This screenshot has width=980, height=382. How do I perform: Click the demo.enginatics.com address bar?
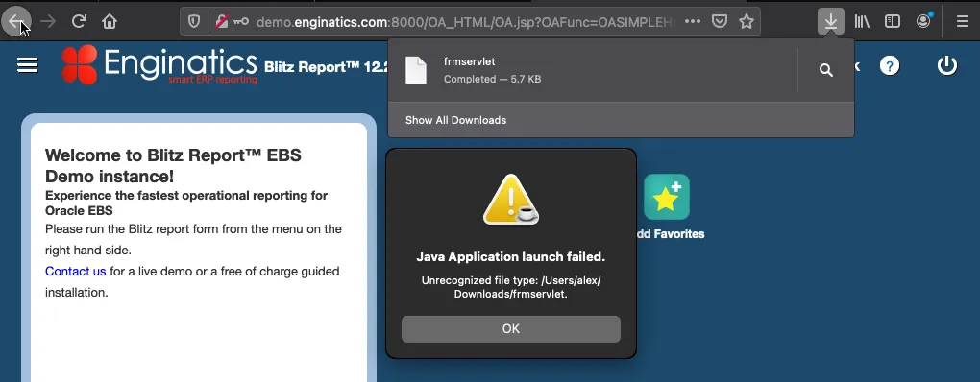[466, 21]
